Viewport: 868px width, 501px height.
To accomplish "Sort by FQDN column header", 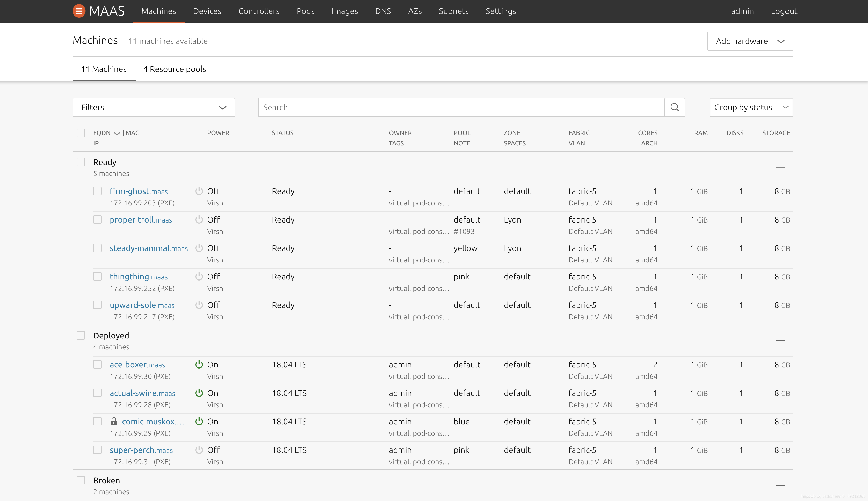I will [102, 133].
